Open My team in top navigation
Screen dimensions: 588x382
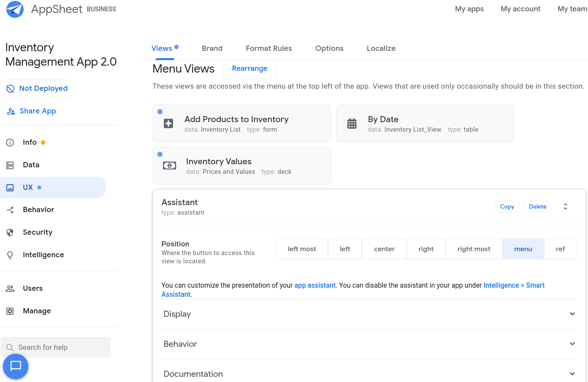tap(572, 9)
